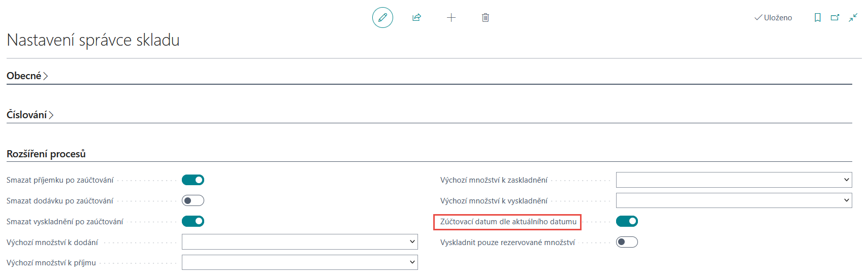Disable Smazat příjemku po zaúčtování toggle
This screenshot has width=868, height=276.
click(x=193, y=180)
